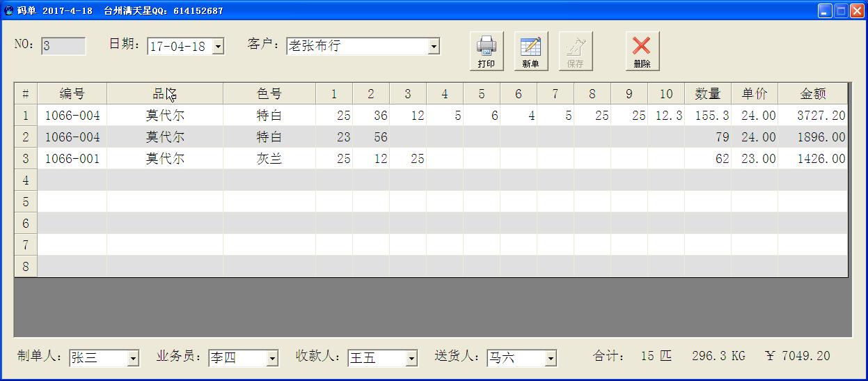Click the greyed 保存 save icon

(576, 51)
